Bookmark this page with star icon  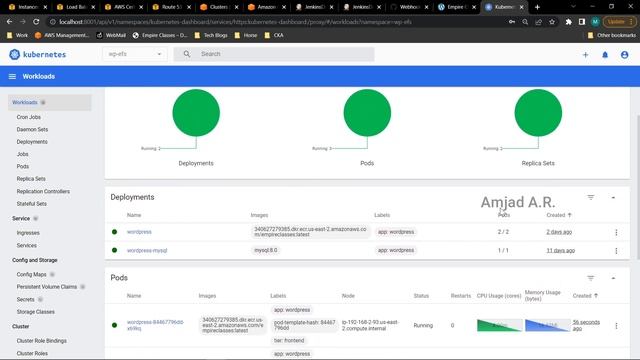[x=552, y=22]
